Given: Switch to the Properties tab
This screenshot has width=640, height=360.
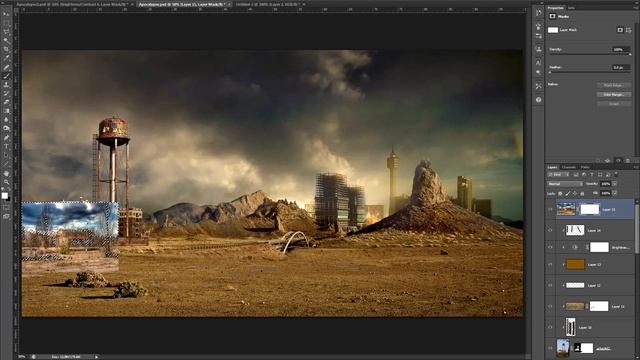Looking at the screenshot, I should pyautogui.click(x=556, y=8).
